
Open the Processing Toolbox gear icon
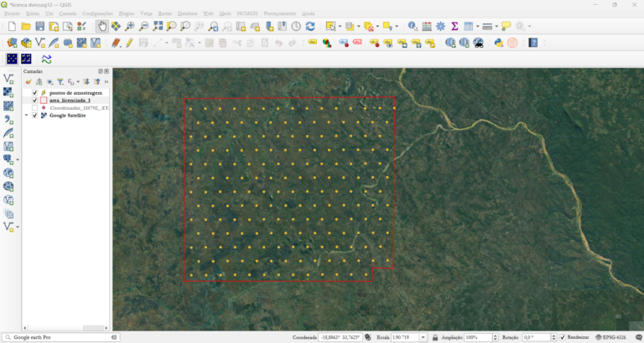pyautogui.click(x=441, y=26)
